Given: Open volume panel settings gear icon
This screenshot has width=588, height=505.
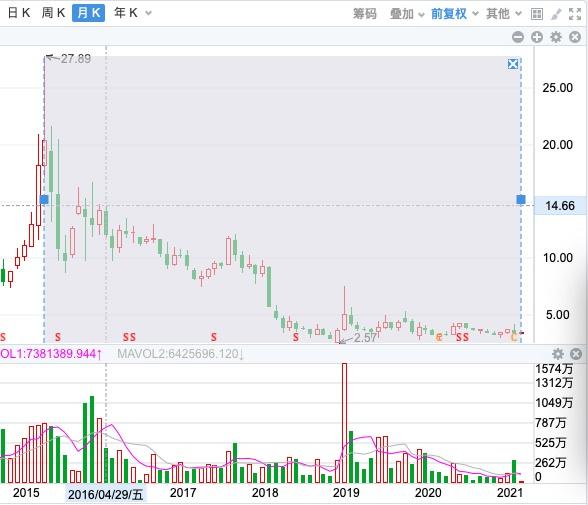Looking at the screenshot, I should pos(558,354).
